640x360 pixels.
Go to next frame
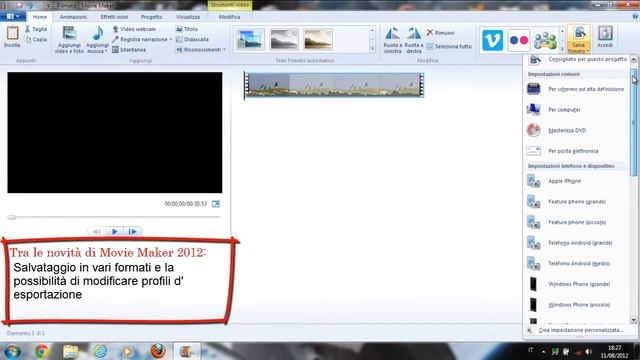point(133,231)
